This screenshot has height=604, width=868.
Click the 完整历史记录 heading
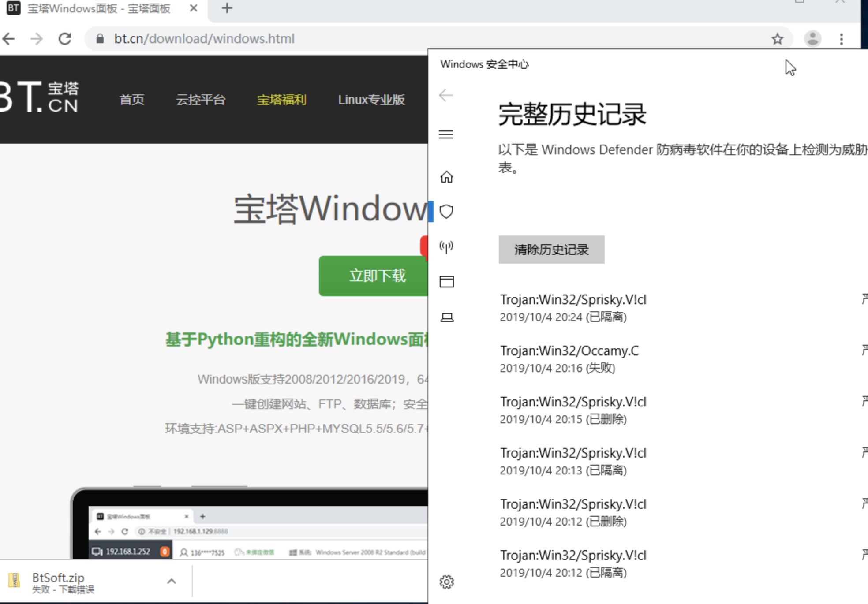coord(572,115)
